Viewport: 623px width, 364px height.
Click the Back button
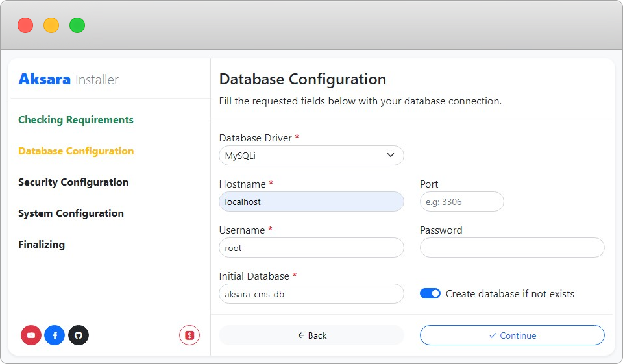[x=311, y=335]
